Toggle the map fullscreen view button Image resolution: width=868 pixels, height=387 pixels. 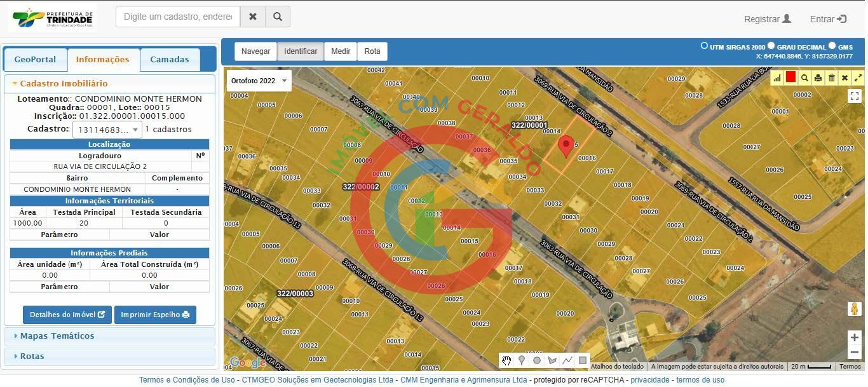point(855,96)
